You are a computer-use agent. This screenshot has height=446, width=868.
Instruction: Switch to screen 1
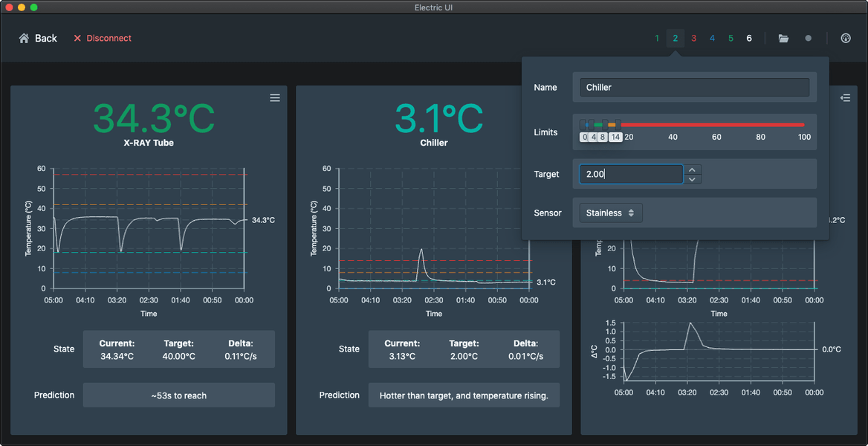(x=657, y=38)
